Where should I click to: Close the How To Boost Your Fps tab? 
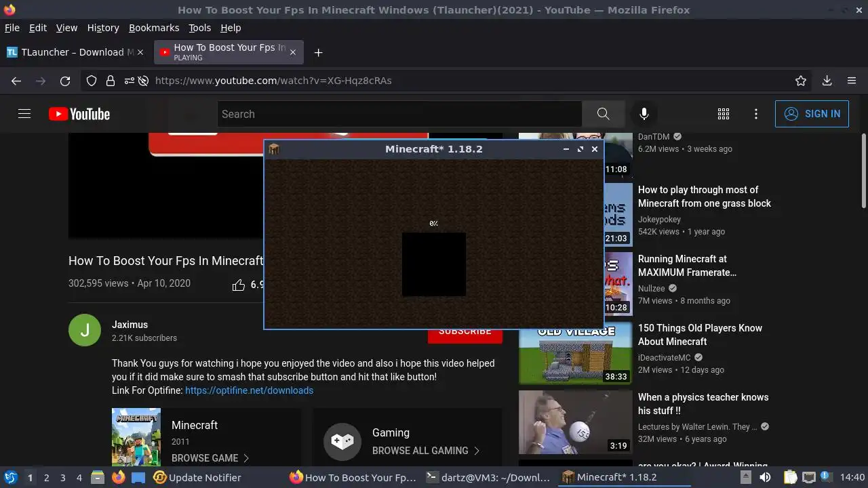[x=293, y=52]
